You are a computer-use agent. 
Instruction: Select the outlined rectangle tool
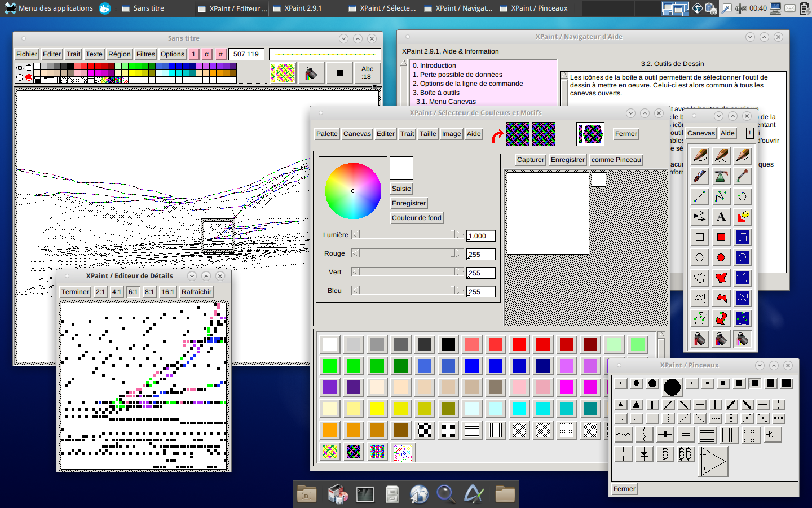click(x=700, y=237)
